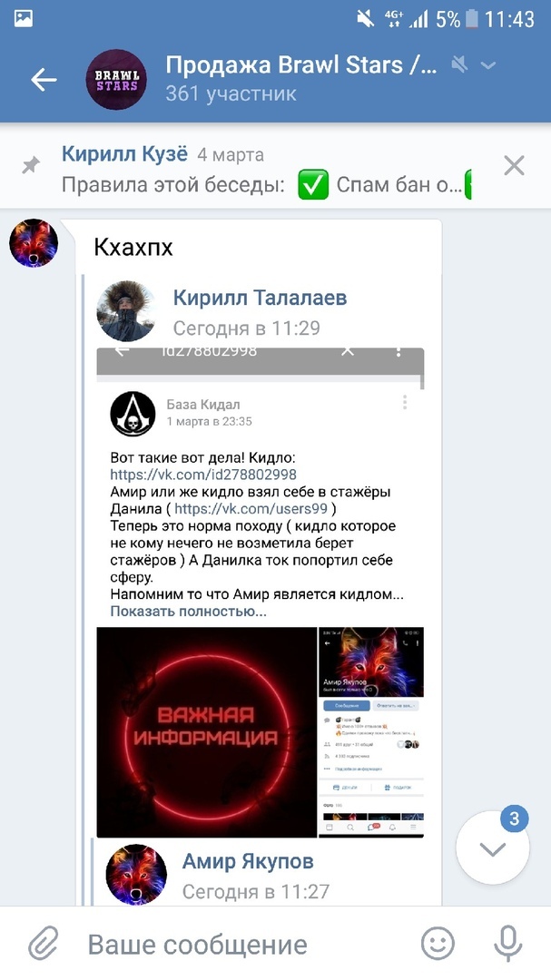Screen dimensions: 551x980
Task: Open the wolf avatar of the message sender
Action: tap(34, 243)
